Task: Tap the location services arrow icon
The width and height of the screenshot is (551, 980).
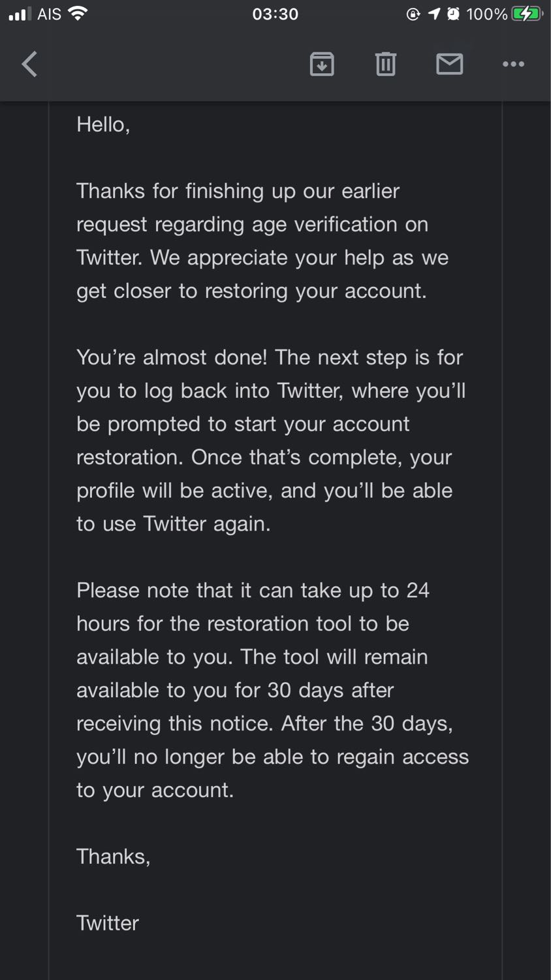Action: tap(434, 14)
